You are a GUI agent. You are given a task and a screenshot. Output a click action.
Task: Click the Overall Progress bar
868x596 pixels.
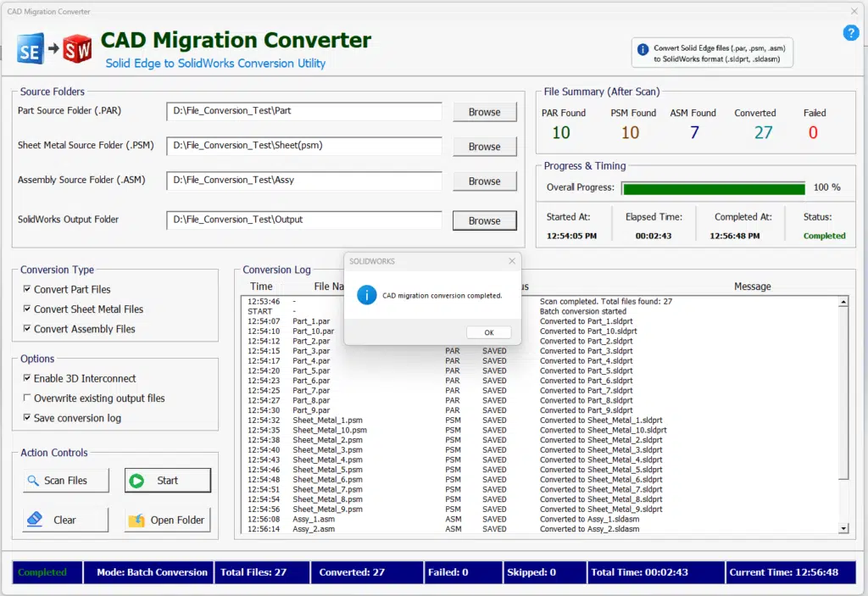tap(714, 189)
